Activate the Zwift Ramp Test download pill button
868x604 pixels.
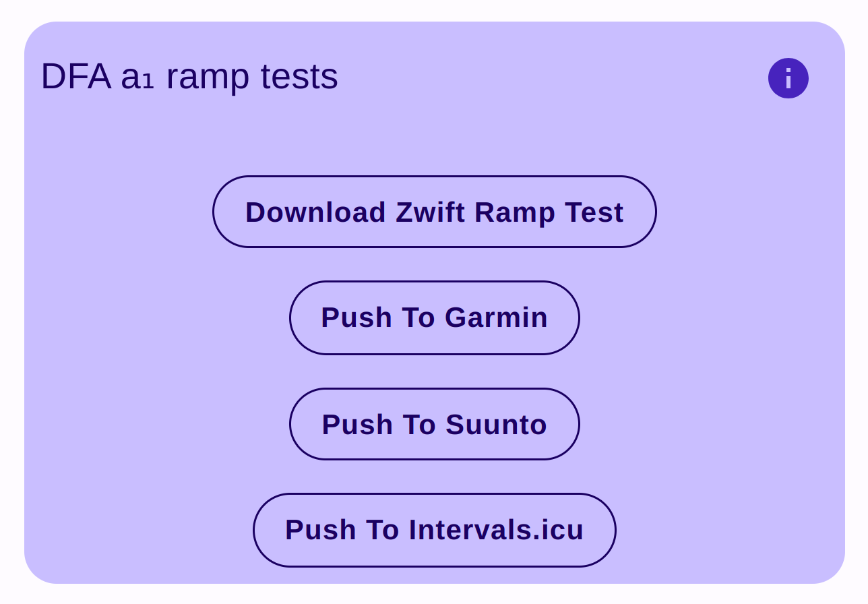(x=435, y=212)
